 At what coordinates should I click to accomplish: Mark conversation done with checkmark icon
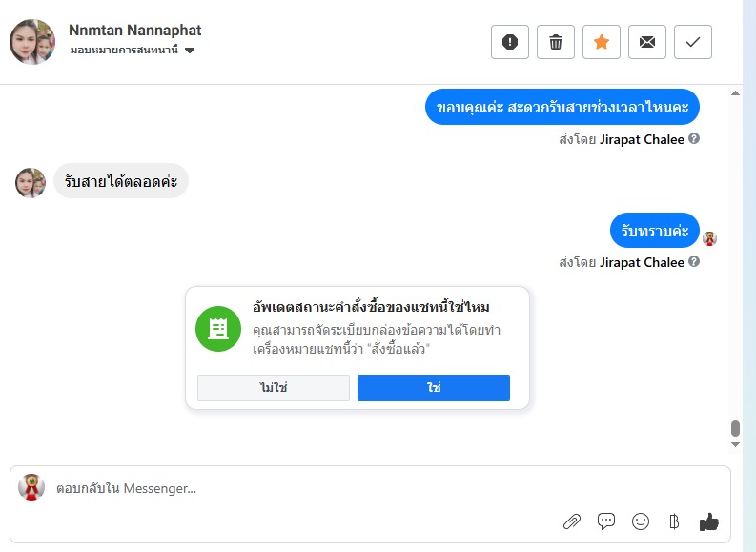(693, 42)
